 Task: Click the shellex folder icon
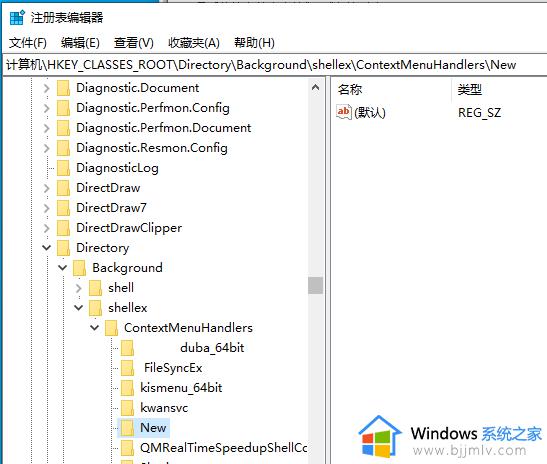tap(96, 308)
